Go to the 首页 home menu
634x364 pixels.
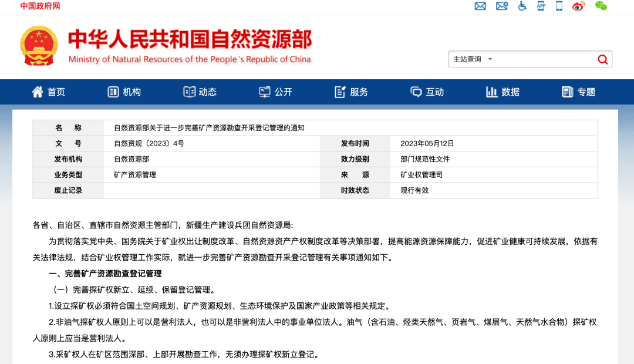click(x=48, y=92)
